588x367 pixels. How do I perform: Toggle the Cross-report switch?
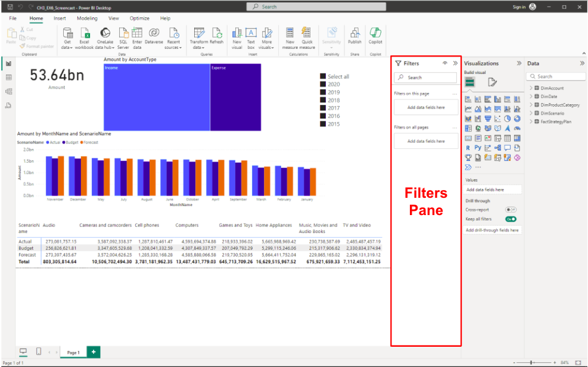click(511, 210)
